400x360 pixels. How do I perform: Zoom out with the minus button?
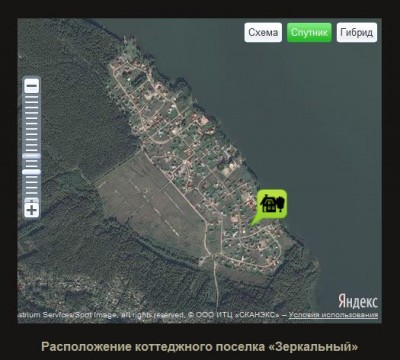coord(32,86)
